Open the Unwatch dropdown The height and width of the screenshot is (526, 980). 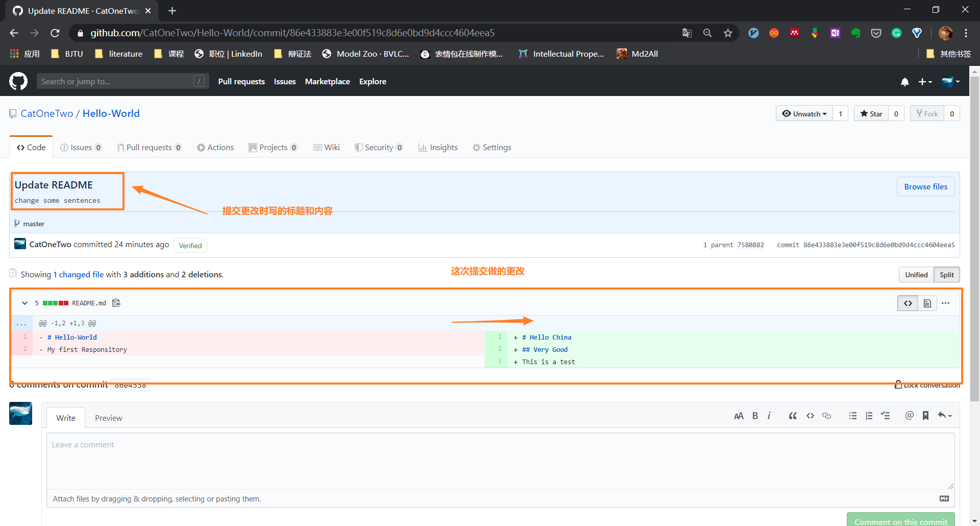pos(804,114)
